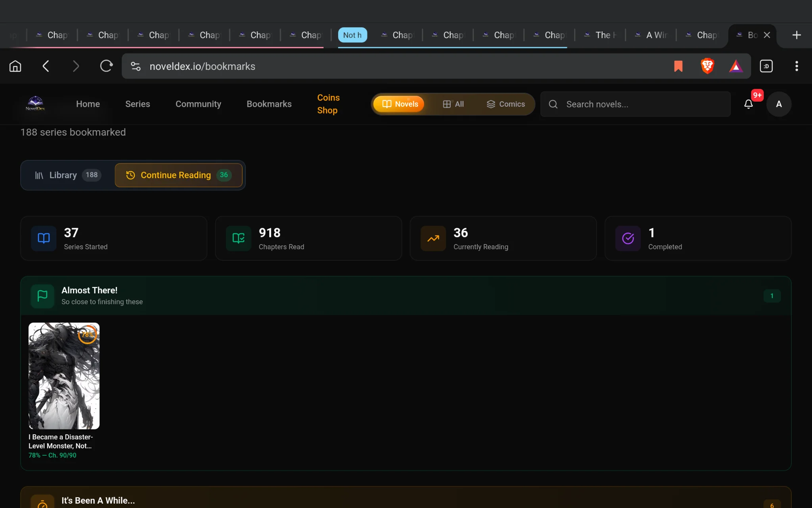Click the Series Started book icon
Image resolution: width=812 pixels, height=508 pixels.
coord(44,238)
